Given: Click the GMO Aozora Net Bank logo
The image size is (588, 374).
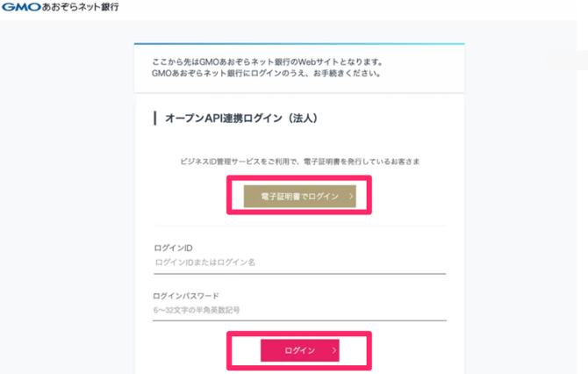Looking at the screenshot, I should (61, 7).
